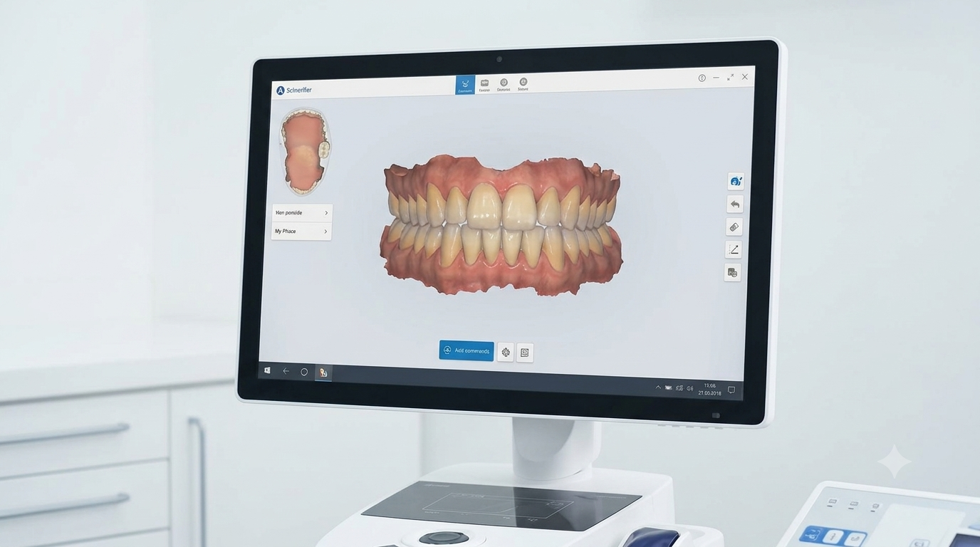
Task: Click the taskbar back arrow
Action: (x=286, y=371)
